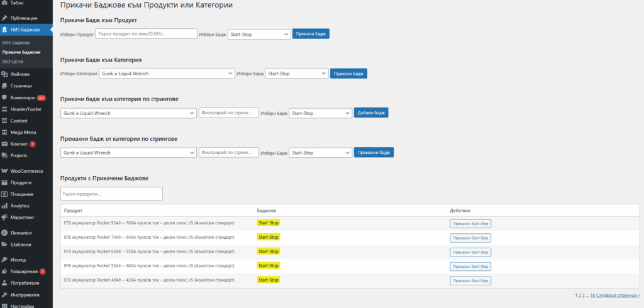Screen dimensions: 644x308
Task: Open the Elementor sidebar icon
Action: tap(5, 233)
